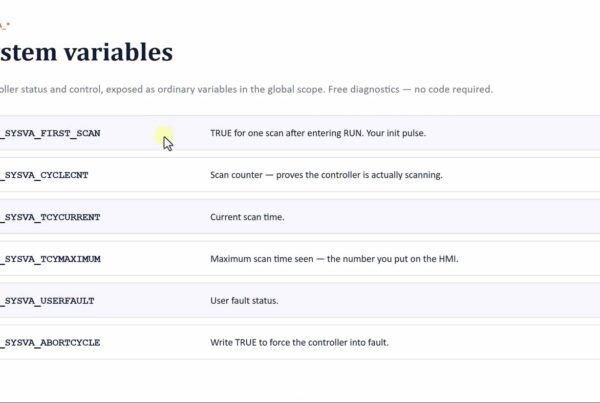This screenshot has width=600, height=403.
Task: Click the _SYSVA_USERFAULT variable name
Action: 47,301
